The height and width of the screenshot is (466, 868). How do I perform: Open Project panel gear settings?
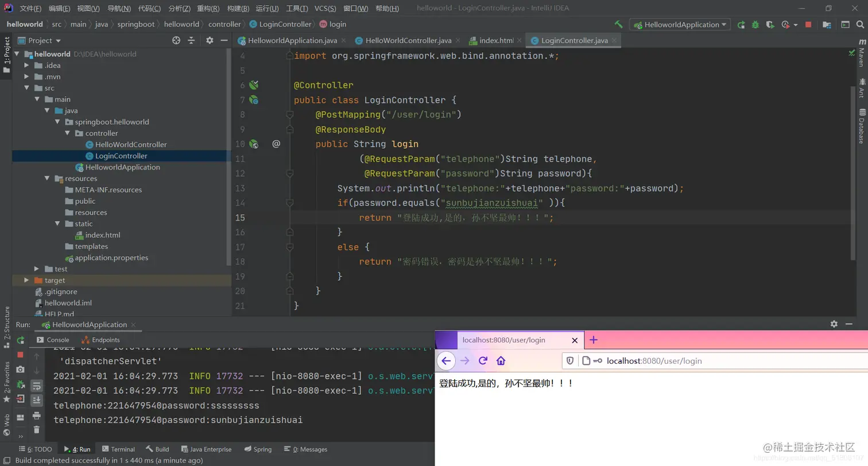click(210, 40)
